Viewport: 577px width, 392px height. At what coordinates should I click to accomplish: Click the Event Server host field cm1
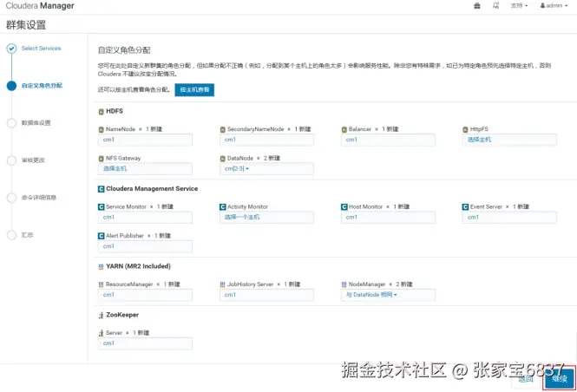coord(509,218)
